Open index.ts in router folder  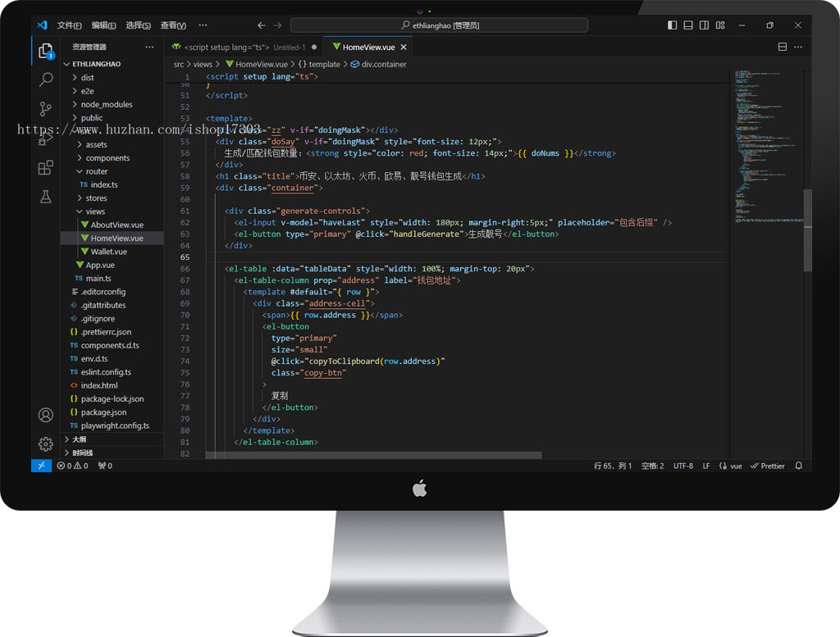coord(104,184)
